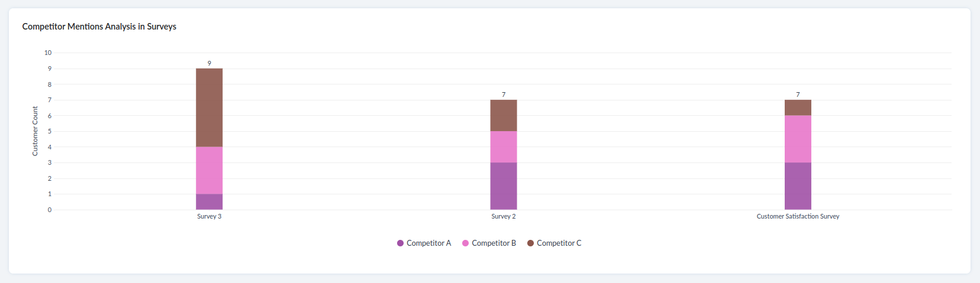Click the total label 9 above Survey 3
The image size is (980, 283).
tap(209, 63)
